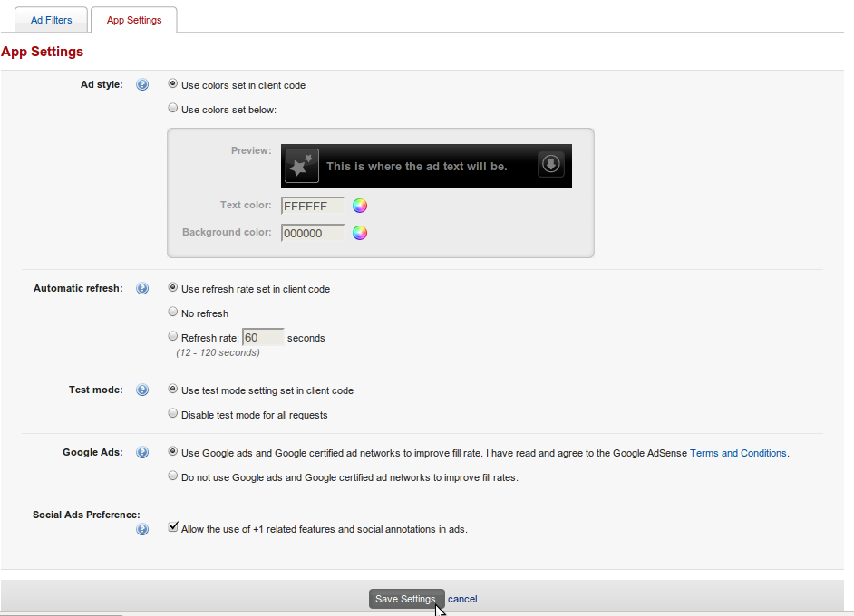Select 'Use colors set below' radio option
The width and height of the screenshot is (854, 616).
pyautogui.click(x=172, y=109)
